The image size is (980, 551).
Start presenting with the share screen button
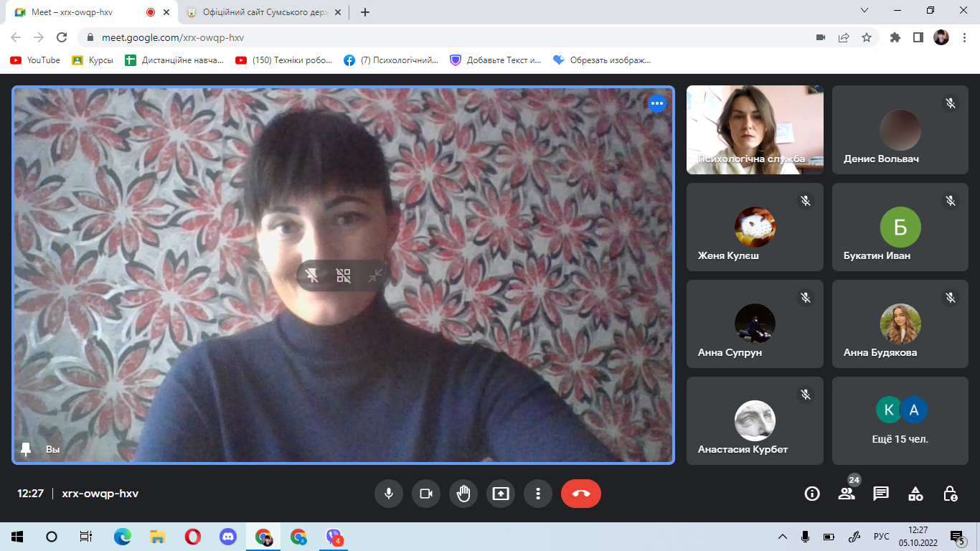pos(501,494)
